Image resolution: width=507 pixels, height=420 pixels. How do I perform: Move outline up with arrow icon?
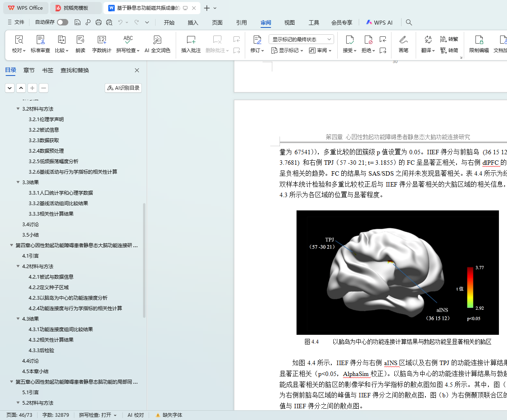click(21, 88)
